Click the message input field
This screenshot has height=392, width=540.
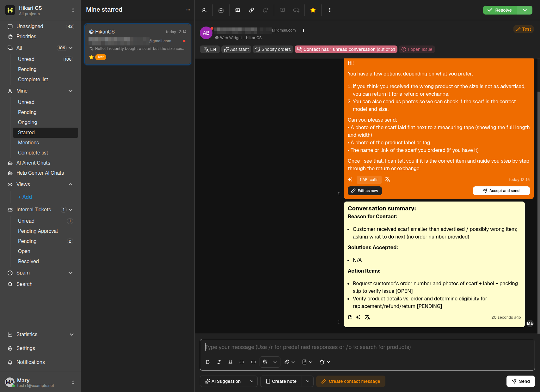[x=367, y=347]
